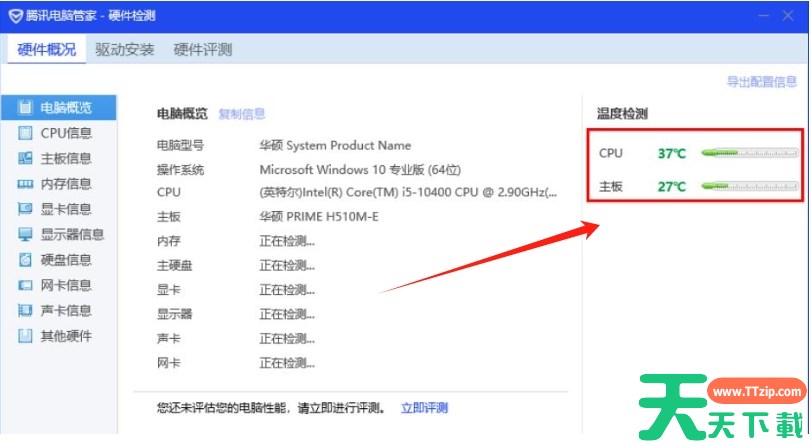
Task: Click the 华硕 PRIME H510M-E value
Action: [x=319, y=216]
